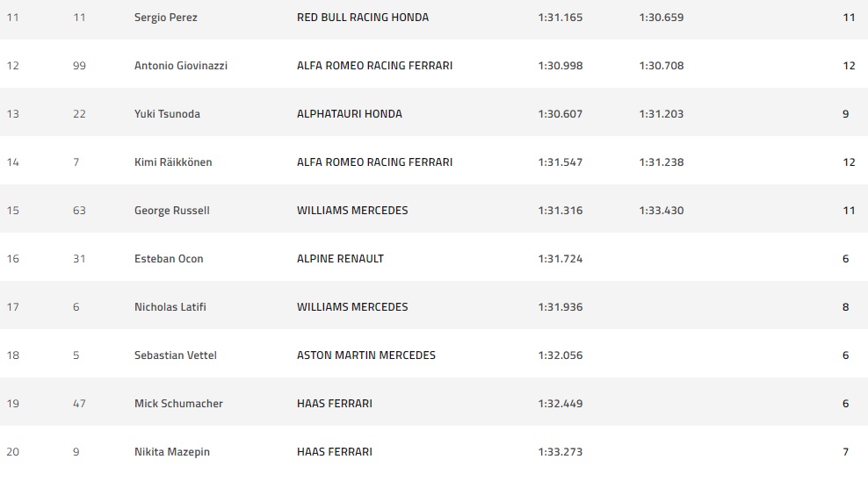Select Esteban Ocon row name
Screen dimensions: 868x481
point(169,259)
